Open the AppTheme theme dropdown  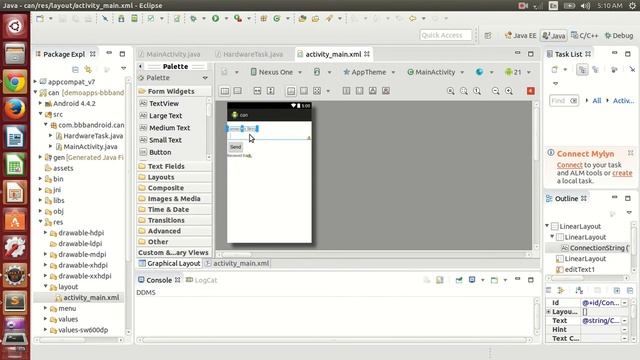369,72
